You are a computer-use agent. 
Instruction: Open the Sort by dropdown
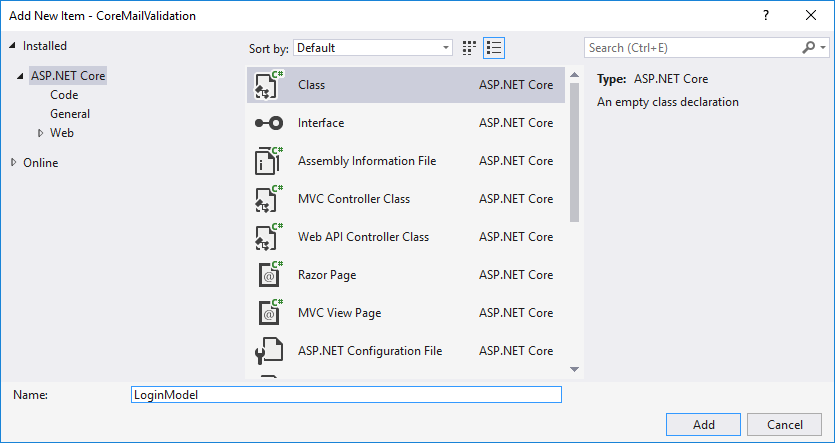pyautogui.click(x=373, y=48)
